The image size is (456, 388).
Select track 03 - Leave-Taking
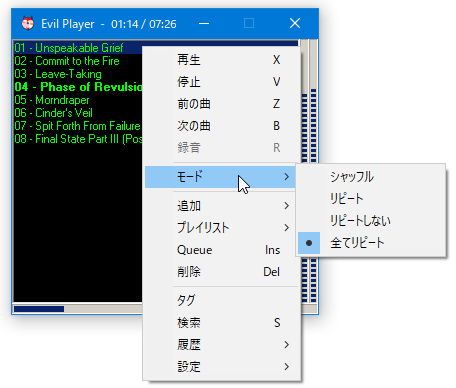click(78, 74)
